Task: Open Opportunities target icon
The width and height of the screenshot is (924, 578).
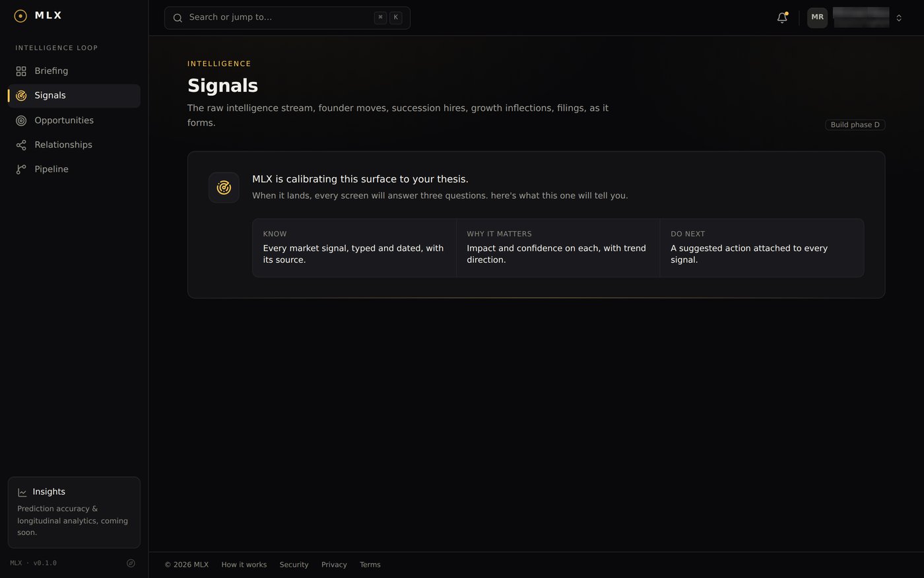Action: point(21,120)
